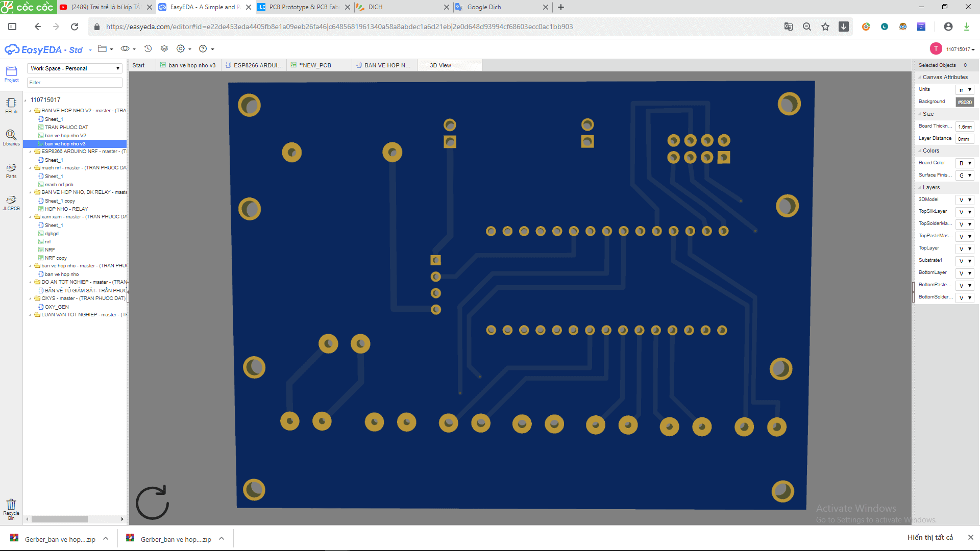
Task: Open the translate page icon
Action: coord(789,27)
